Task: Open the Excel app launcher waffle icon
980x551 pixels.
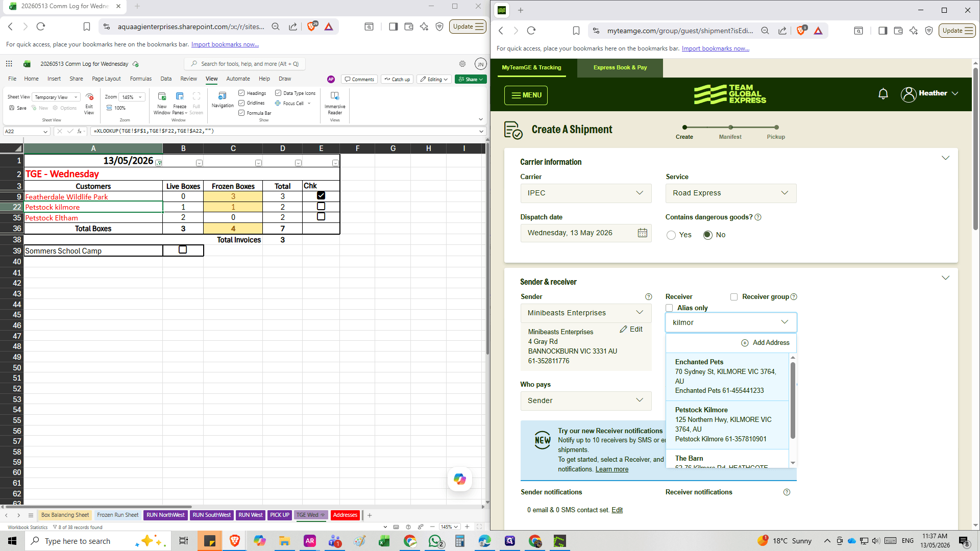Action: (x=9, y=64)
